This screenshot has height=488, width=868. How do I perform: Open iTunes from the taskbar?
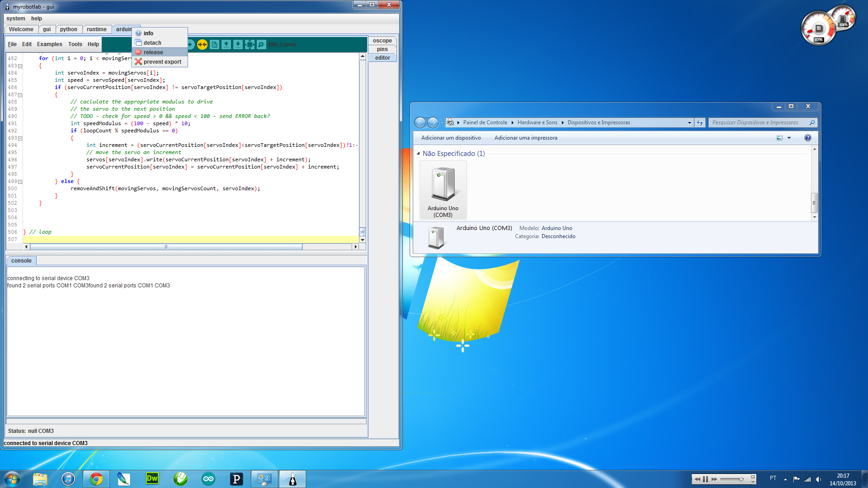click(x=68, y=479)
